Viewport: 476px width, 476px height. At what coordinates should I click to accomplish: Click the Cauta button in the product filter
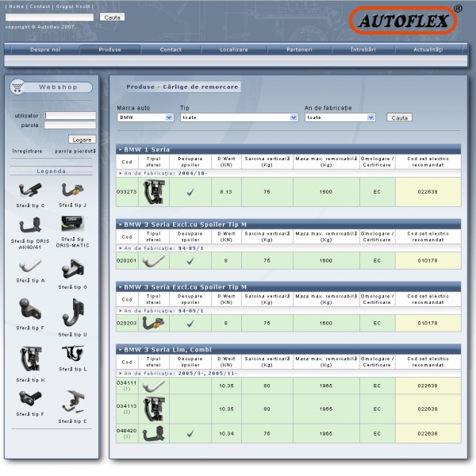click(x=399, y=117)
